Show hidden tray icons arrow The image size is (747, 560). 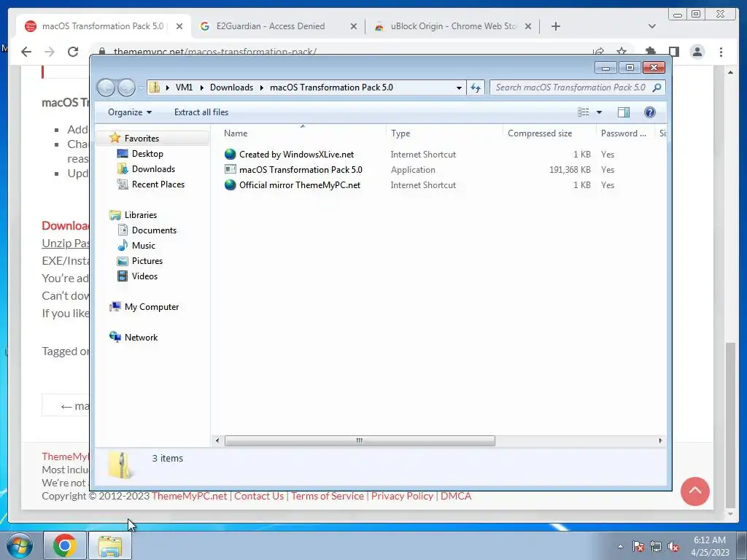620,546
